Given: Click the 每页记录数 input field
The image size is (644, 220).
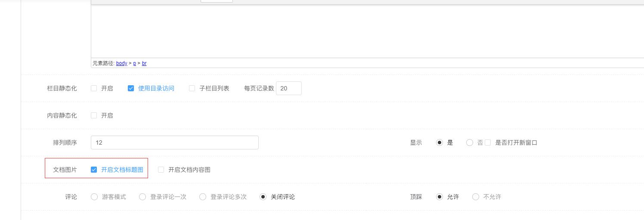Looking at the screenshot, I should point(289,88).
